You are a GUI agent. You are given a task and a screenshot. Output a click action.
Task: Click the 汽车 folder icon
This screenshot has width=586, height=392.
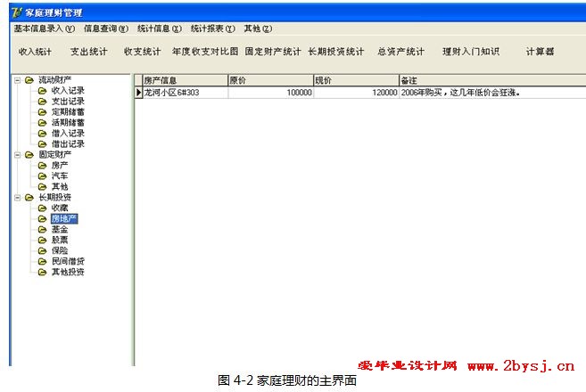[42, 176]
